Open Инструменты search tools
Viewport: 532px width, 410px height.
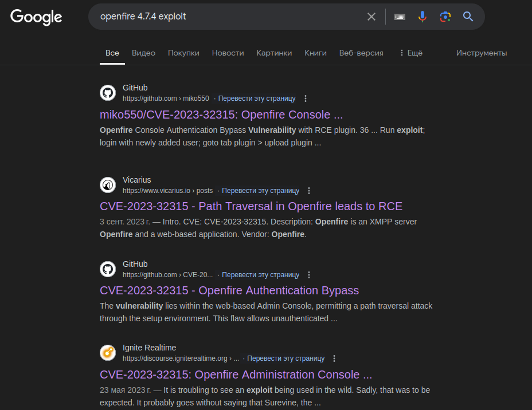(482, 53)
